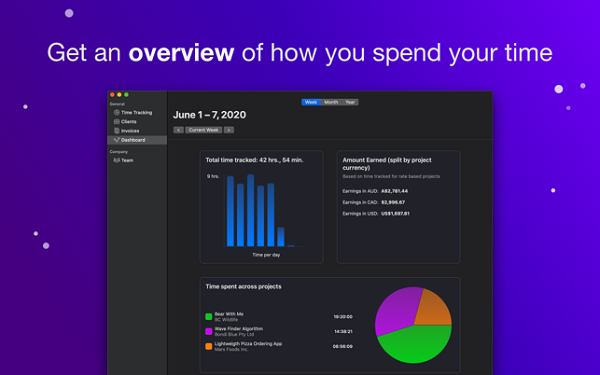Click the shortest full bar in chart

tap(281, 237)
